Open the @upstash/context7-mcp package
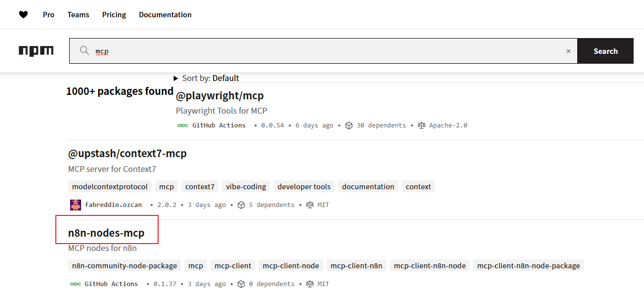Screen dimensions: 644x293 click(128, 154)
